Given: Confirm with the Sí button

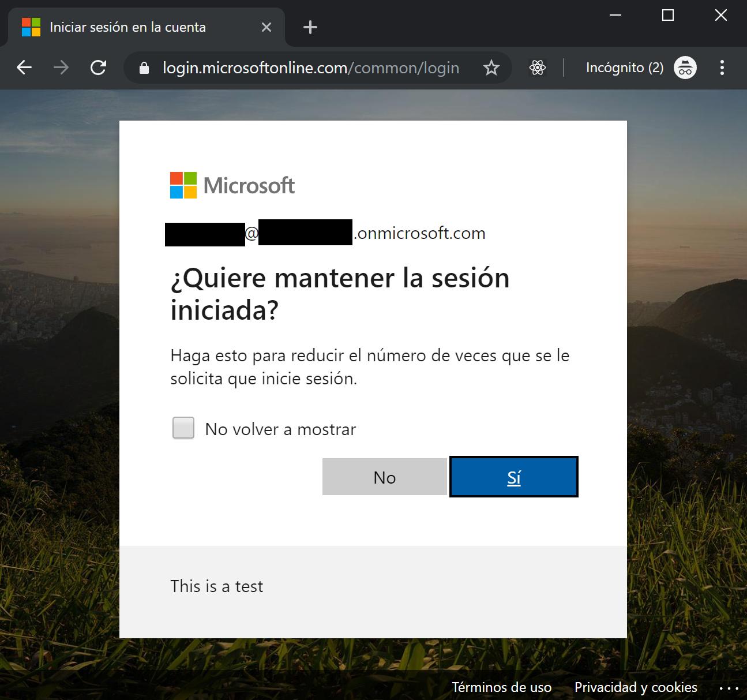Looking at the screenshot, I should tap(514, 477).
